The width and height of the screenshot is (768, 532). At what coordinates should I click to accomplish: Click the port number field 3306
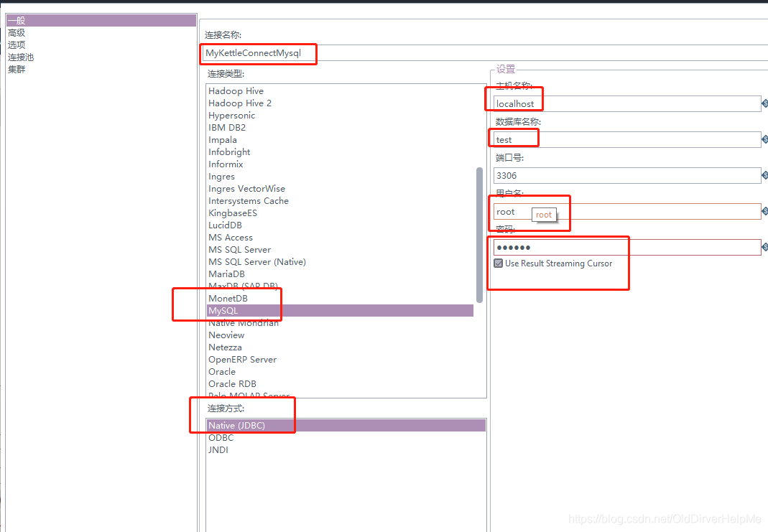(x=627, y=176)
